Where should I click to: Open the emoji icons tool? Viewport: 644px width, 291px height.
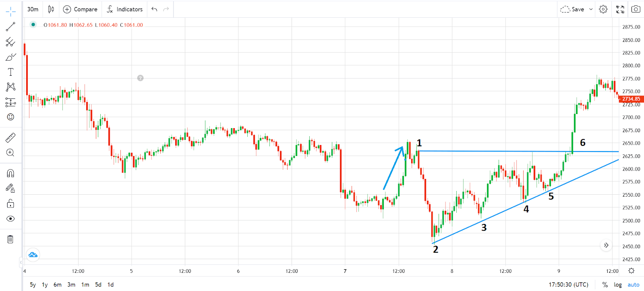(x=10, y=117)
